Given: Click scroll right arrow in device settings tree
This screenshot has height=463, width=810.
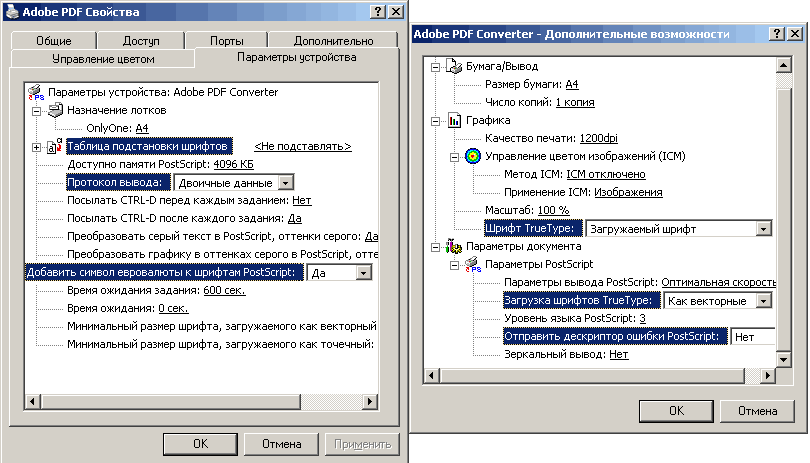Looking at the screenshot, I should click(369, 402).
